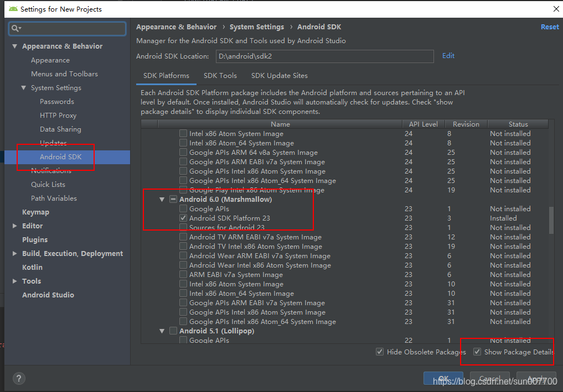The width and height of the screenshot is (563, 392).
Task: Select Keymap in the settings sidebar
Action: [35, 212]
